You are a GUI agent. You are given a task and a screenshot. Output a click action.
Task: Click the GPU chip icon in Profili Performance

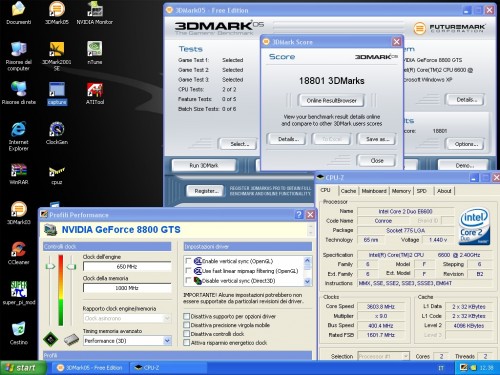coord(50,340)
